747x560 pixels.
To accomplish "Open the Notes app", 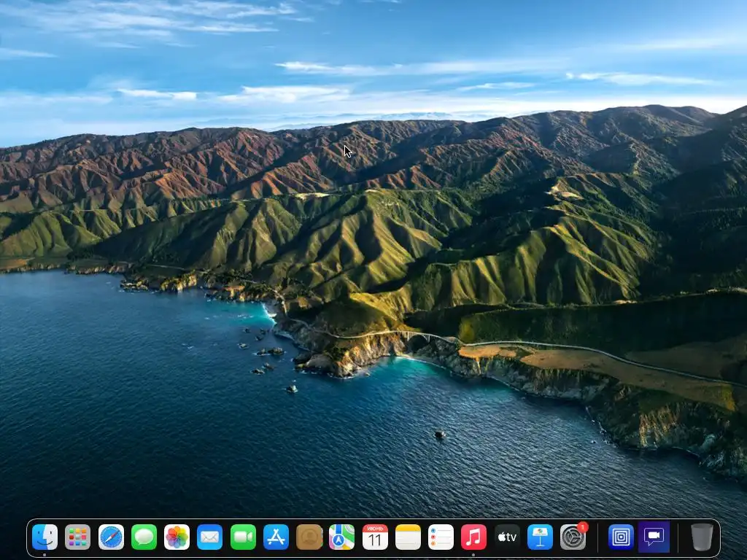I will click(x=408, y=537).
